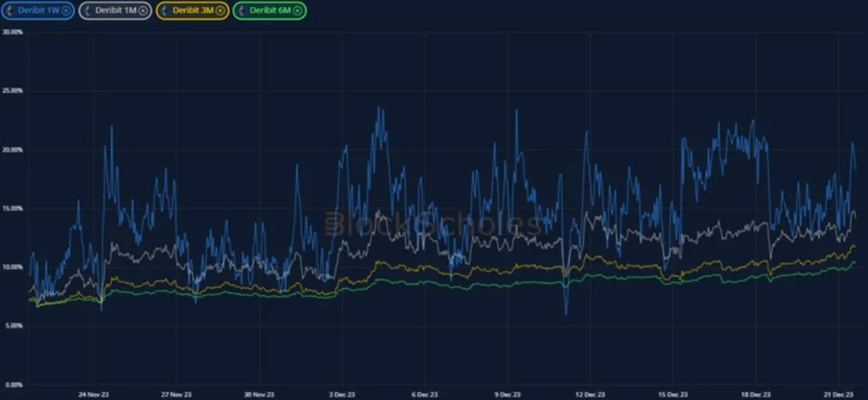The image size is (868, 400).
Task: Click the 6 Dec 23 date label
Action: pos(425,395)
